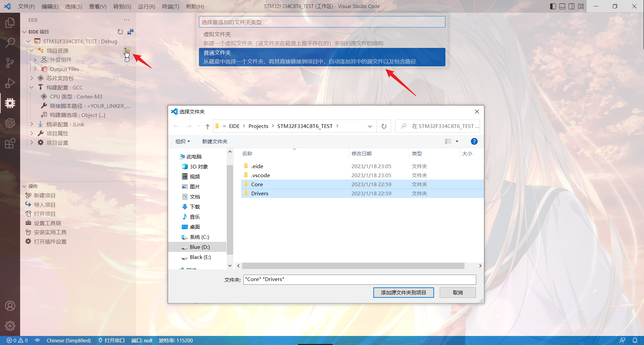
Task: Click 添加源文件夹到项目 button
Action: pos(404,292)
